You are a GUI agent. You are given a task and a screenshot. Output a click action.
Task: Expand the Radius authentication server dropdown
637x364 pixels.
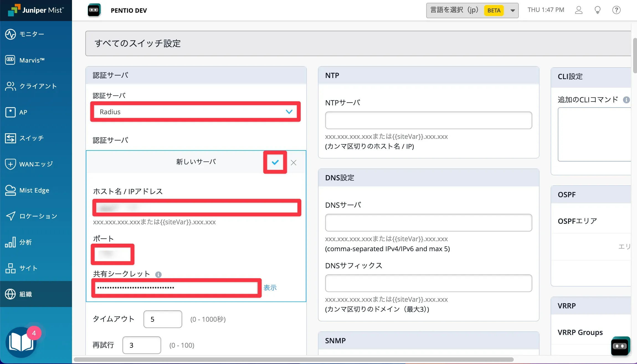196,112
